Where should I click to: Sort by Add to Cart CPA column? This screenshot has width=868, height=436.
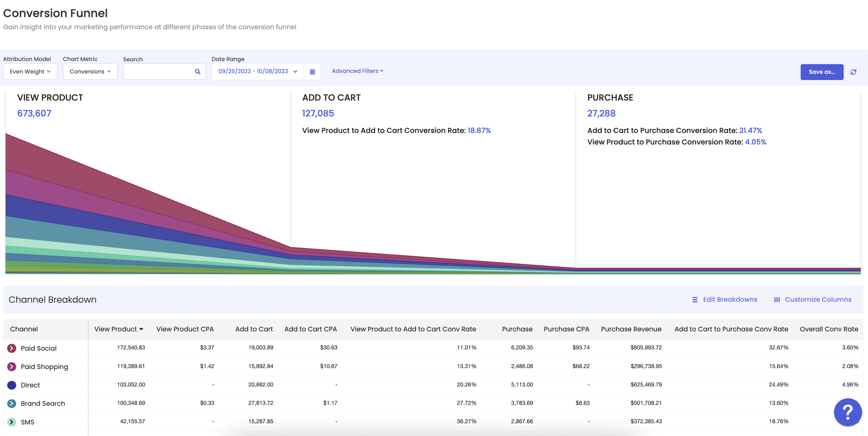tap(310, 329)
